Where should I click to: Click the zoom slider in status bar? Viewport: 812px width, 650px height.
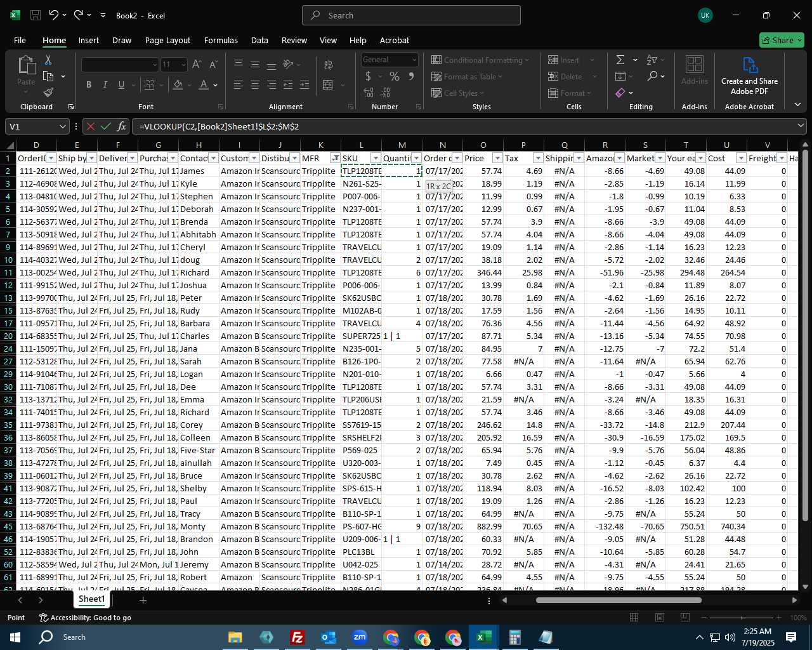point(742,618)
